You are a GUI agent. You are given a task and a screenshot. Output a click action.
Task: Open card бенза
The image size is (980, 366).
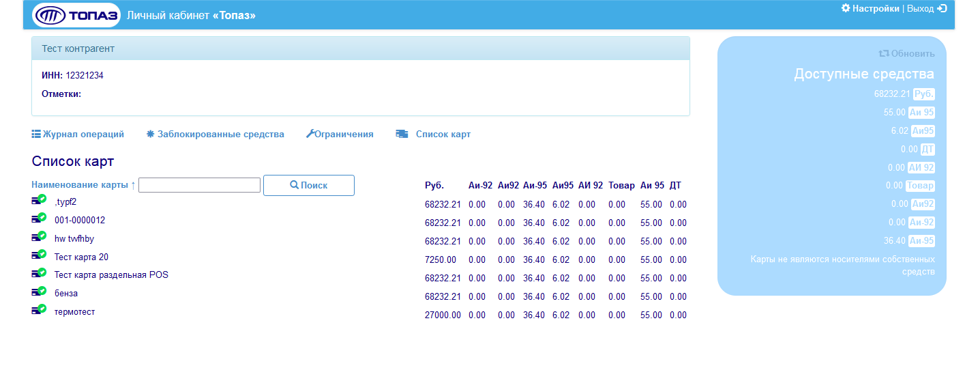point(66,294)
